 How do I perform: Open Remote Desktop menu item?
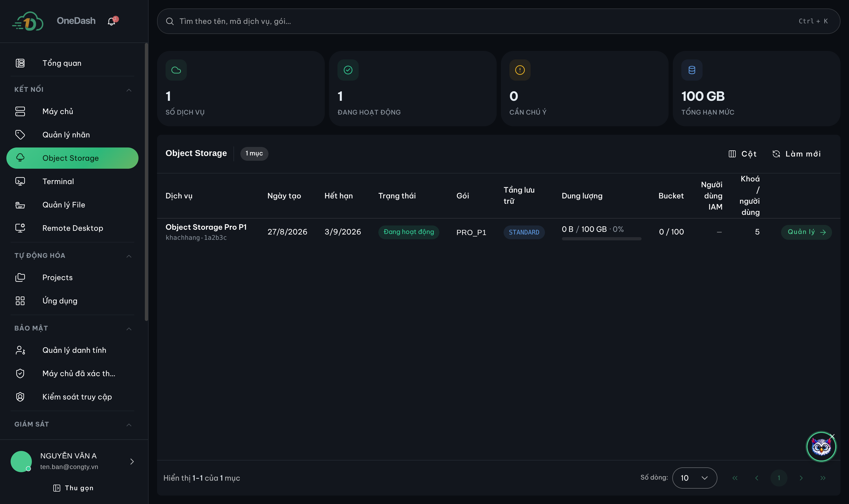[x=72, y=228]
